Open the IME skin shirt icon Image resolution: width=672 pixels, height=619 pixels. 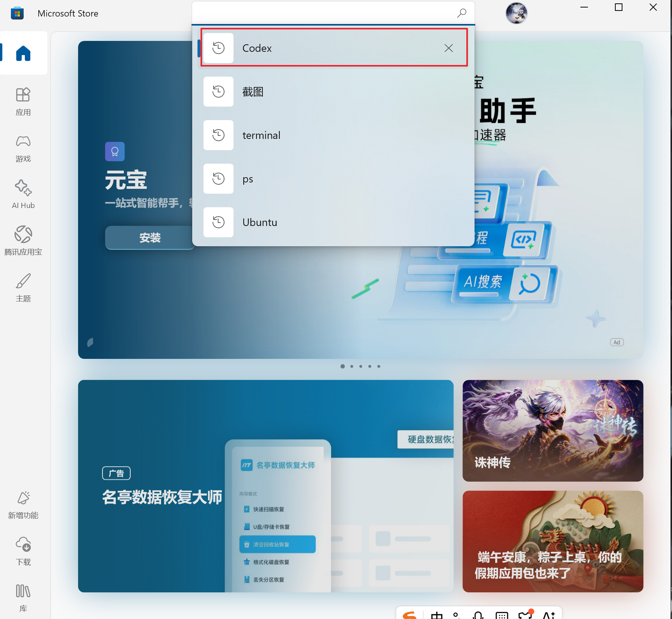pyautogui.click(x=526, y=614)
